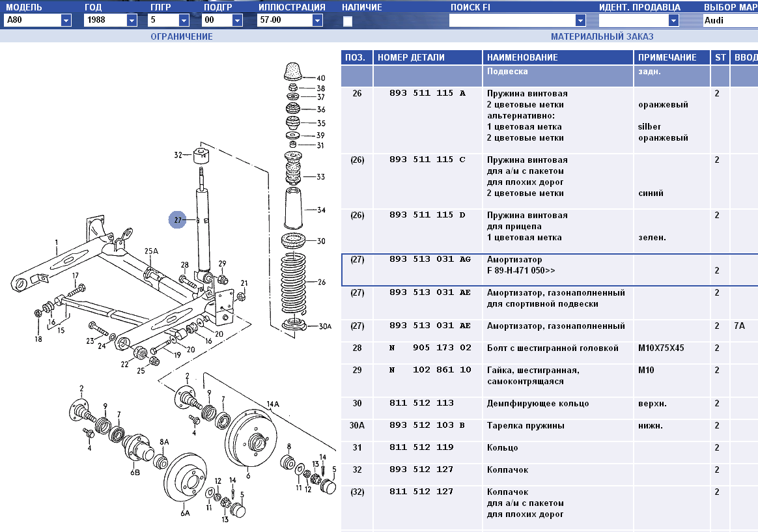Click callout 23 on the diagram
Image resolution: width=758 pixels, height=532 pixels.
point(90,341)
